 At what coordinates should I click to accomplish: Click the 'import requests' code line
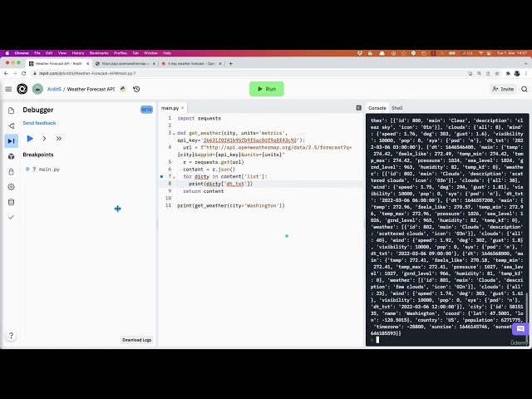tap(199, 118)
